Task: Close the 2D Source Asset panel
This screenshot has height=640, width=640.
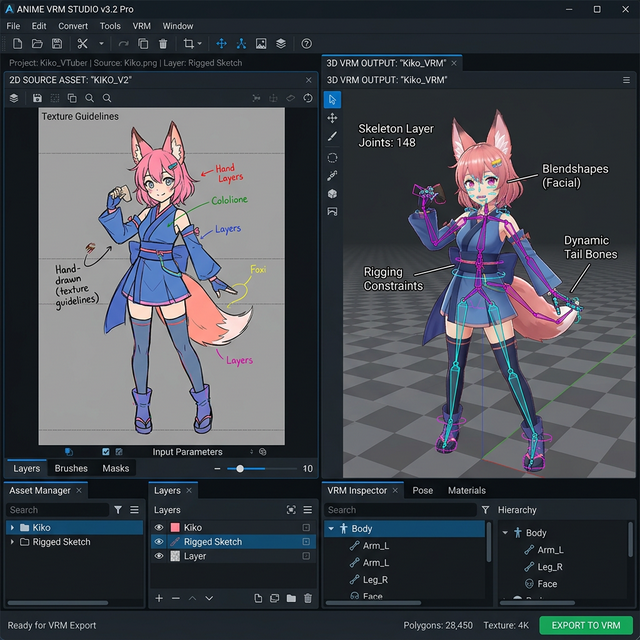Action: [x=309, y=80]
